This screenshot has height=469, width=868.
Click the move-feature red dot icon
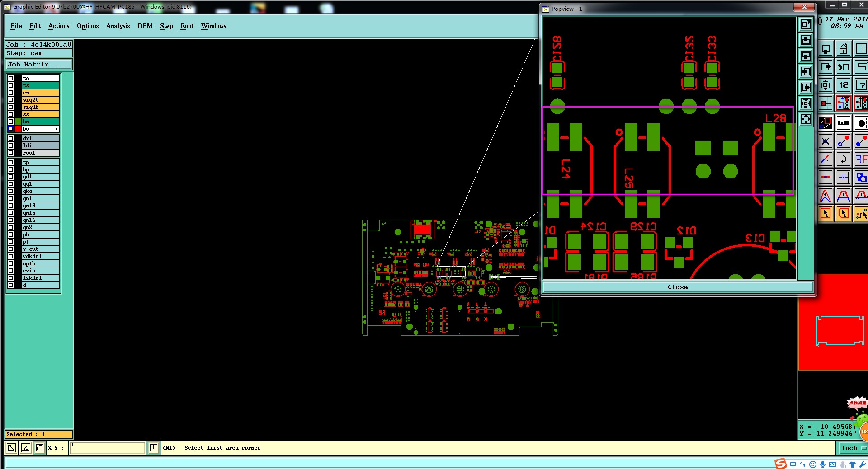pyautogui.click(x=844, y=141)
